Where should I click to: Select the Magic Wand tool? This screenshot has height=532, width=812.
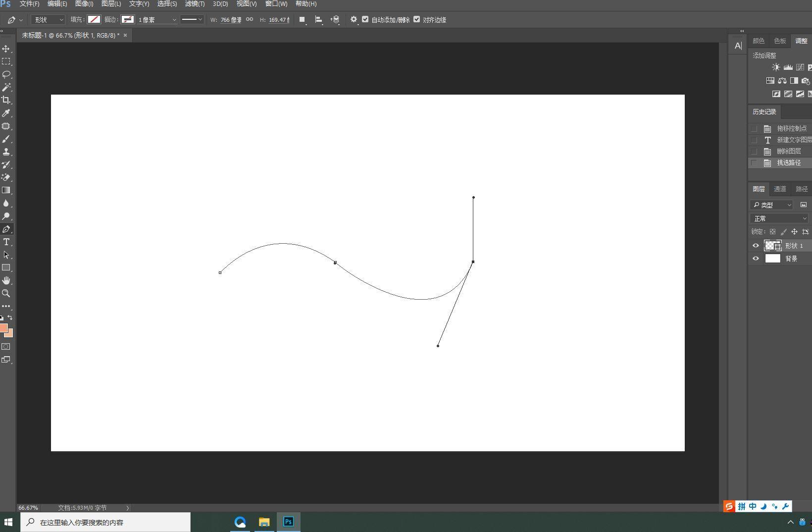(x=6, y=87)
